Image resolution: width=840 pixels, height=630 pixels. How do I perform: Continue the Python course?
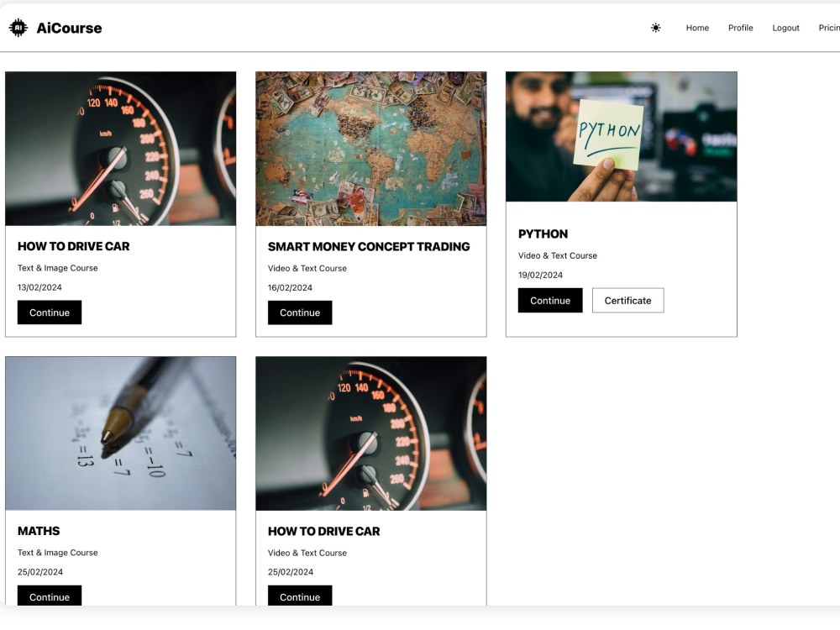550,301
